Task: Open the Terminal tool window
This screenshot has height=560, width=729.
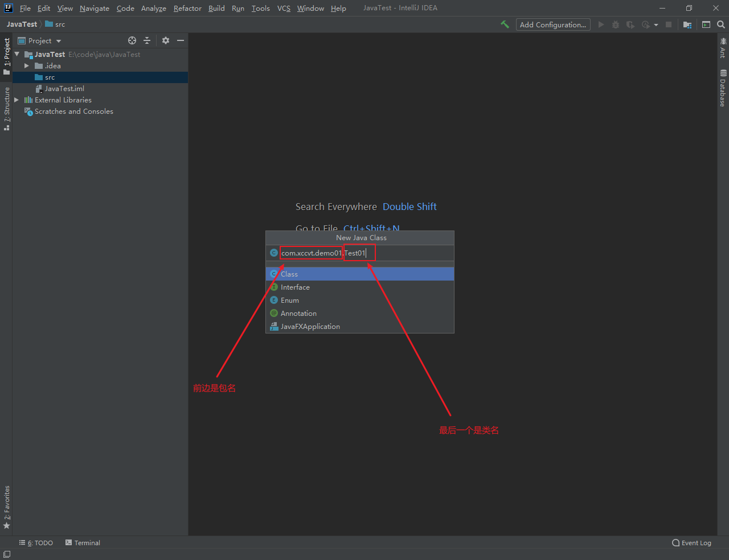Action: [x=83, y=543]
